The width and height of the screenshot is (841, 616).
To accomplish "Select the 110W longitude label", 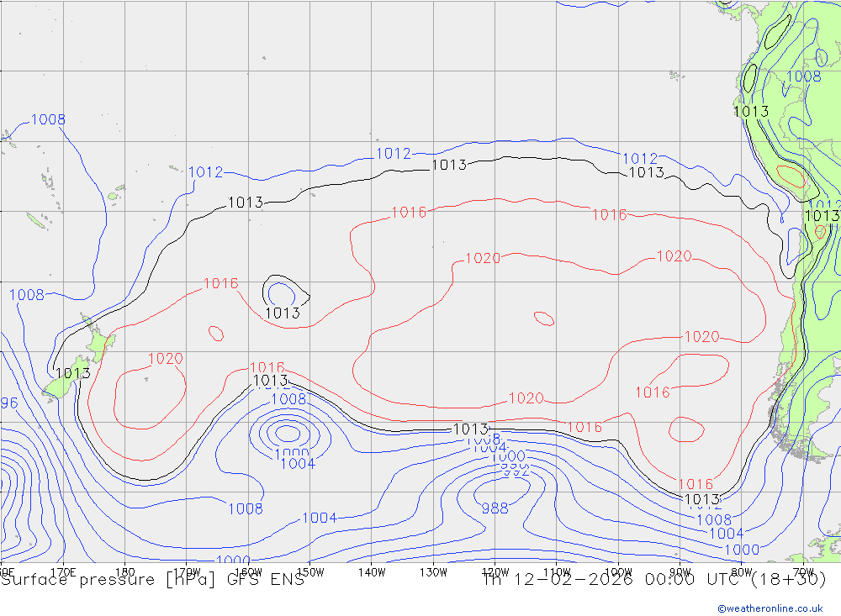I will click(557, 572).
